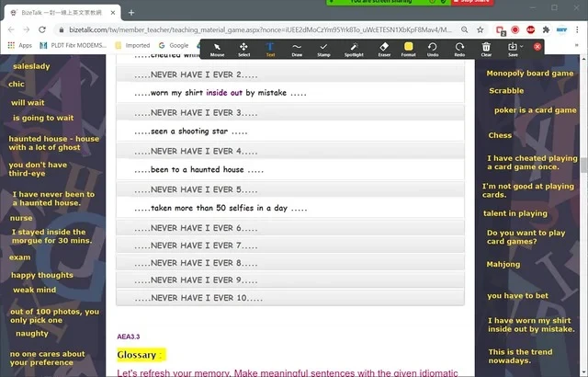
Task: Activate the Text annotation tool
Action: point(270,50)
